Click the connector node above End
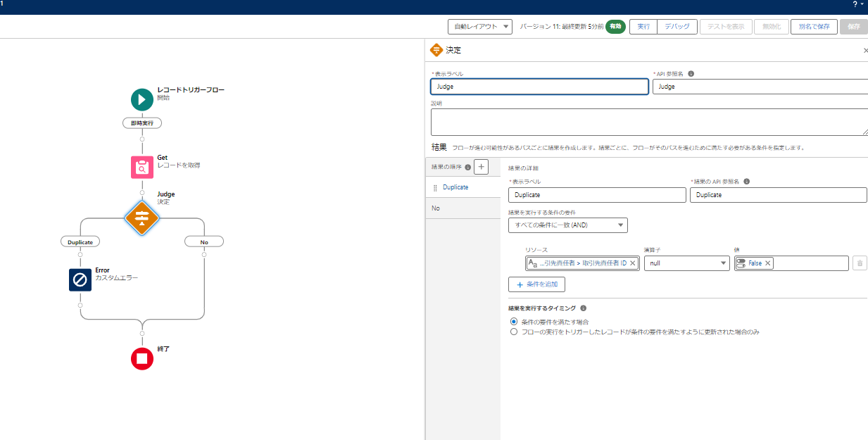Viewport: 868px width, 440px height. (x=142, y=333)
